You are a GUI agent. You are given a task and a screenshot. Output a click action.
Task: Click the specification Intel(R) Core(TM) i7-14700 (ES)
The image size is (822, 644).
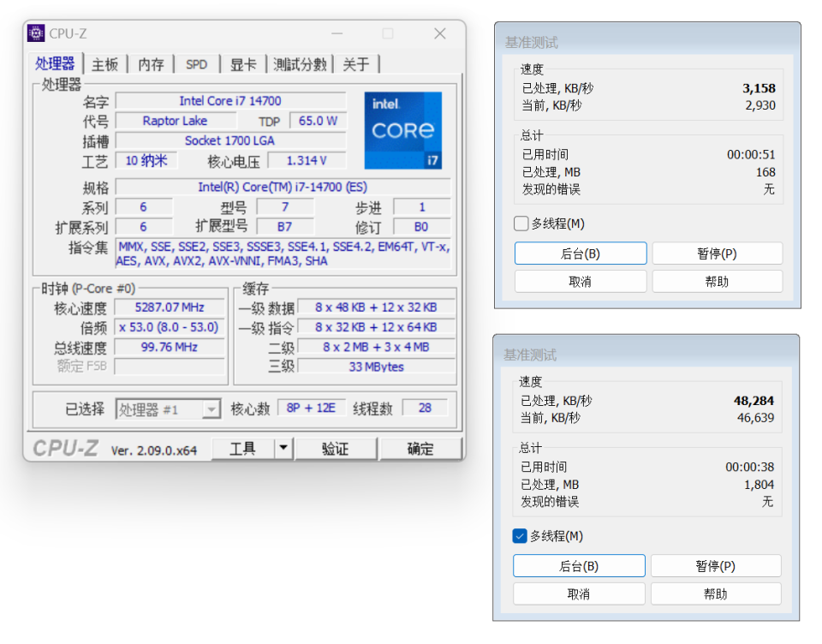tap(283, 187)
